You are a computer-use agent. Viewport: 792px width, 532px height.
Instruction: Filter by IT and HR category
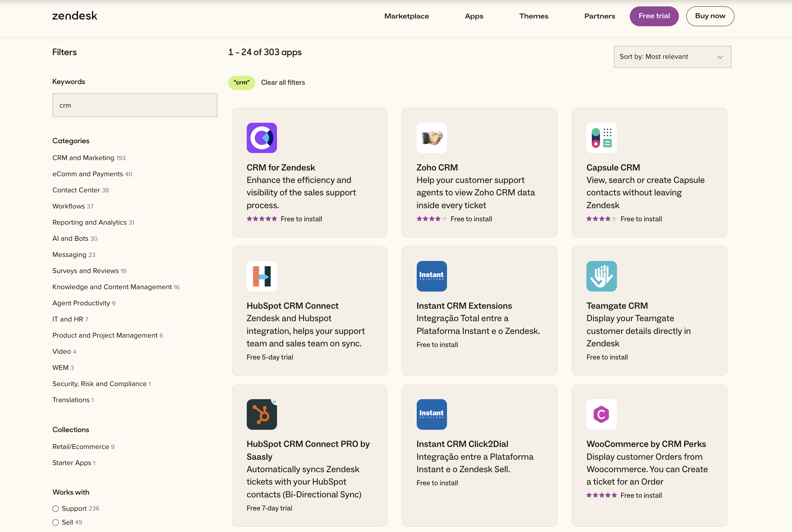[70, 319]
